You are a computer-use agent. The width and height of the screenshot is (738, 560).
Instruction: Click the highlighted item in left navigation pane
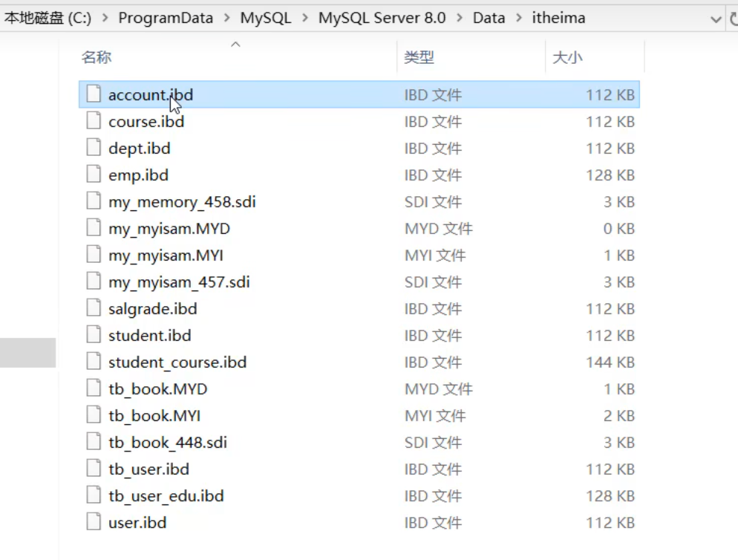click(27, 352)
